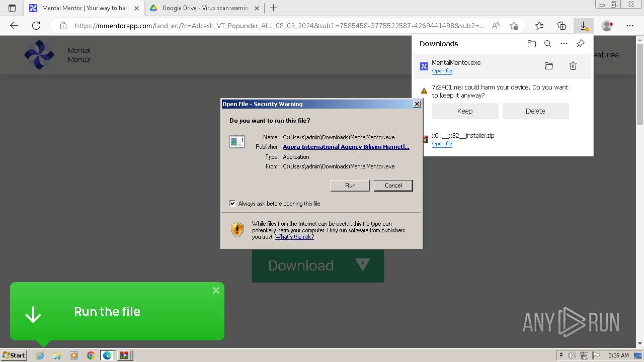Click the green Download button
Image resolution: width=644 pixels, height=362 pixels.
pyautogui.click(x=318, y=265)
